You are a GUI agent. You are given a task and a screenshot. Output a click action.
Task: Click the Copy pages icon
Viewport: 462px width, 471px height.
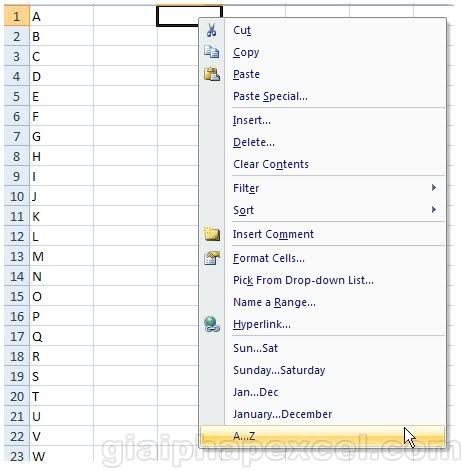click(212, 52)
